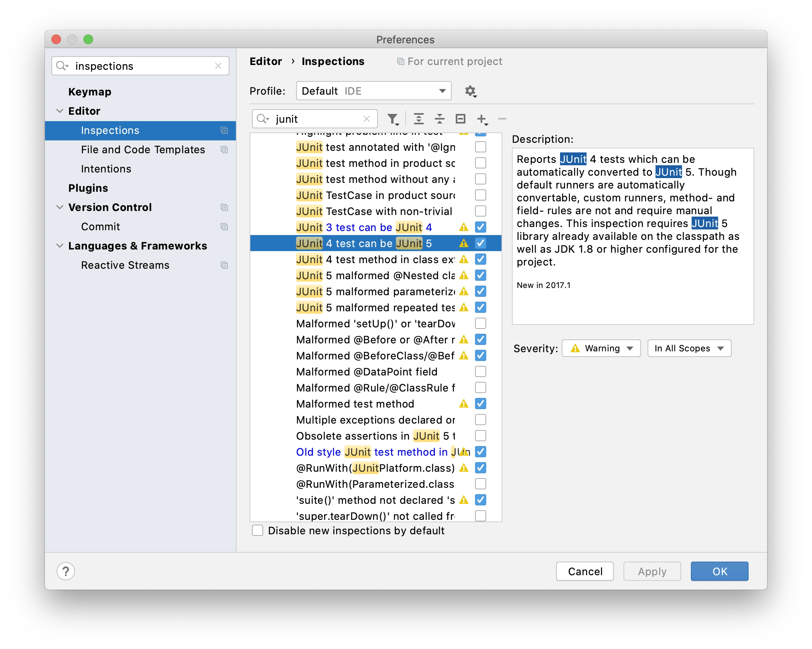This screenshot has width=812, height=649.
Task: Uncheck the 'JUnit 3 test can be JUnit 4' inspection
Action: coord(480,227)
